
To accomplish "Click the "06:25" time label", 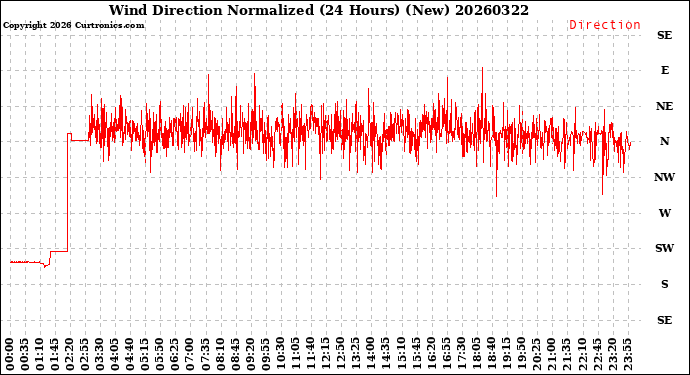I will [176, 354].
